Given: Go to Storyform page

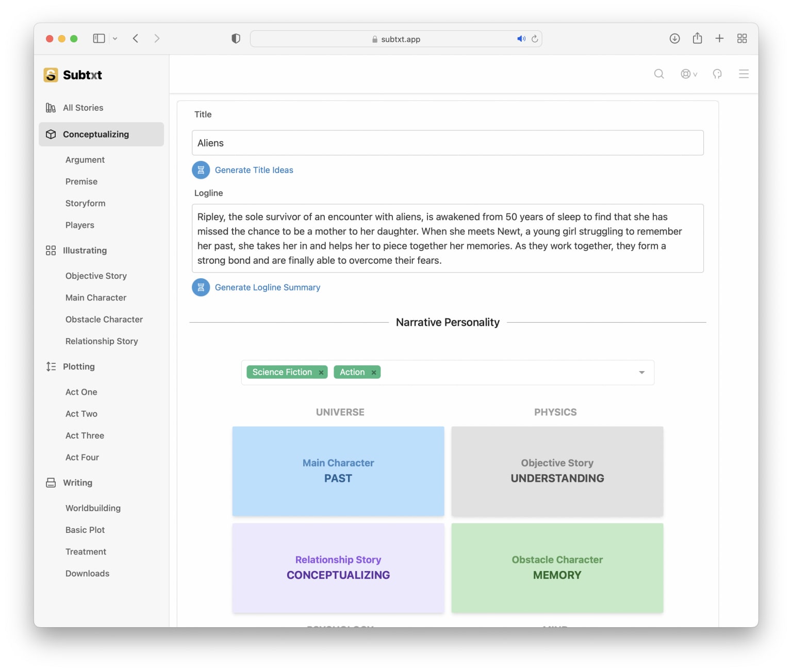Looking at the screenshot, I should [x=86, y=204].
